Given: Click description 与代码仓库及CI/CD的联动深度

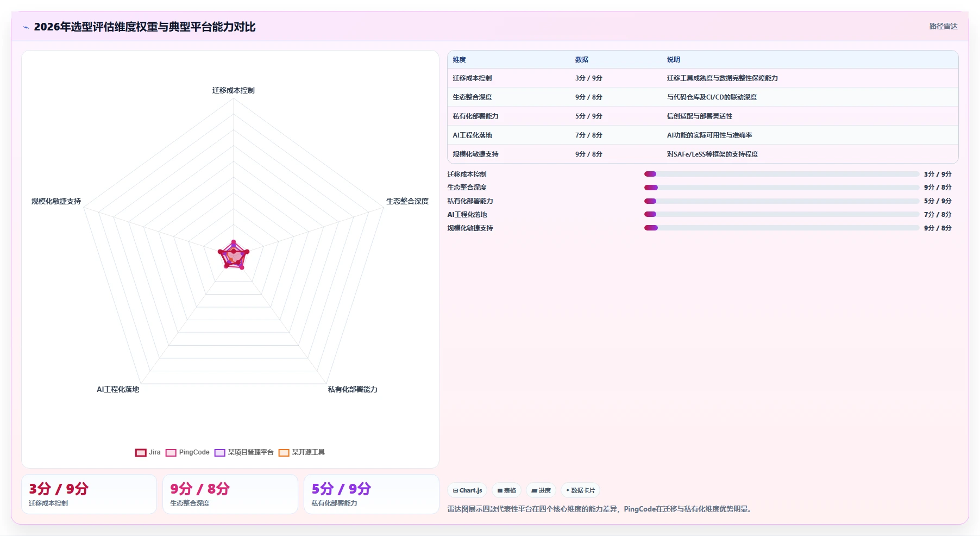Looking at the screenshot, I should (x=712, y=97).
